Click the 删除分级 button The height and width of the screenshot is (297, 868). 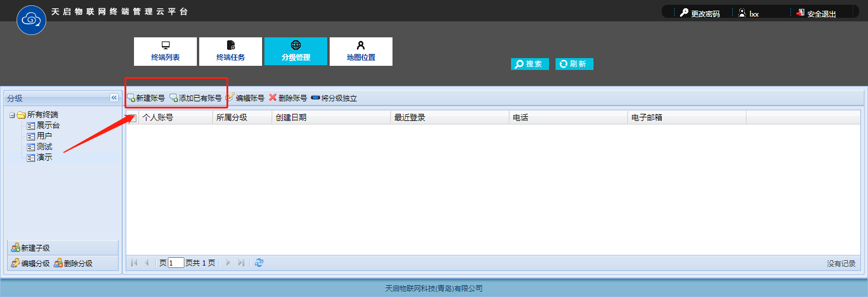click(x=73, y=263)
